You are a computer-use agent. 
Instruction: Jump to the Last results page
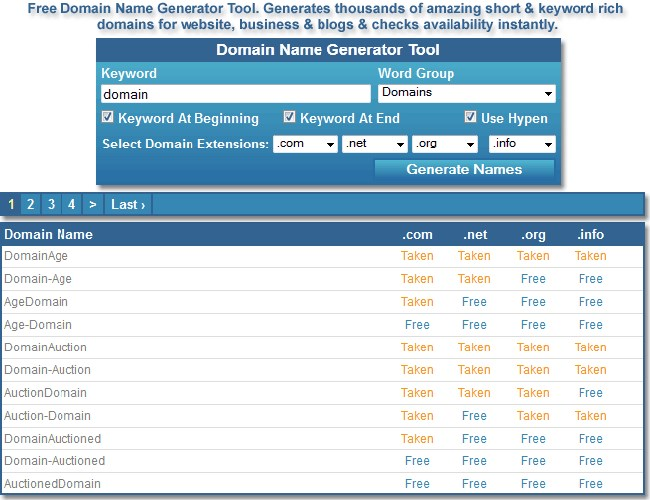(x=128, y=204)
